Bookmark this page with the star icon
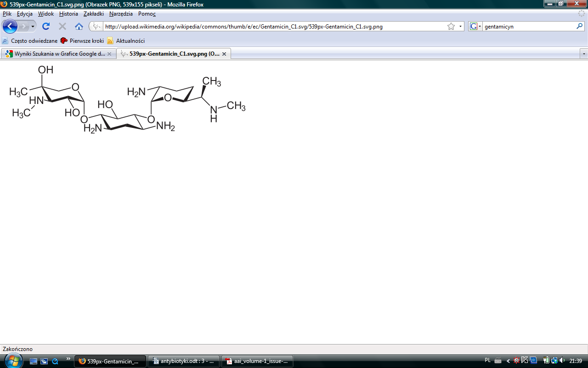Viewport: 588px width, 368px height. pyautogui.click(x=451, y=26)
